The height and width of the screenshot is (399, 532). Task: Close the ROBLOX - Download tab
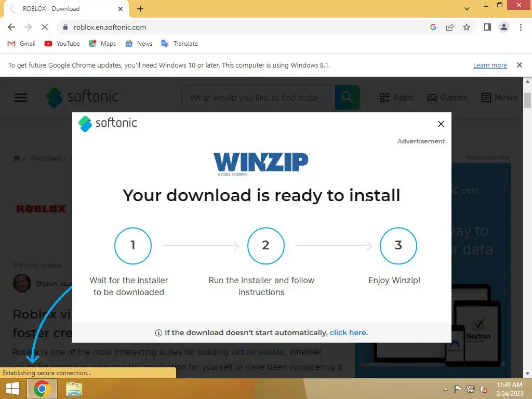(121, 9)
